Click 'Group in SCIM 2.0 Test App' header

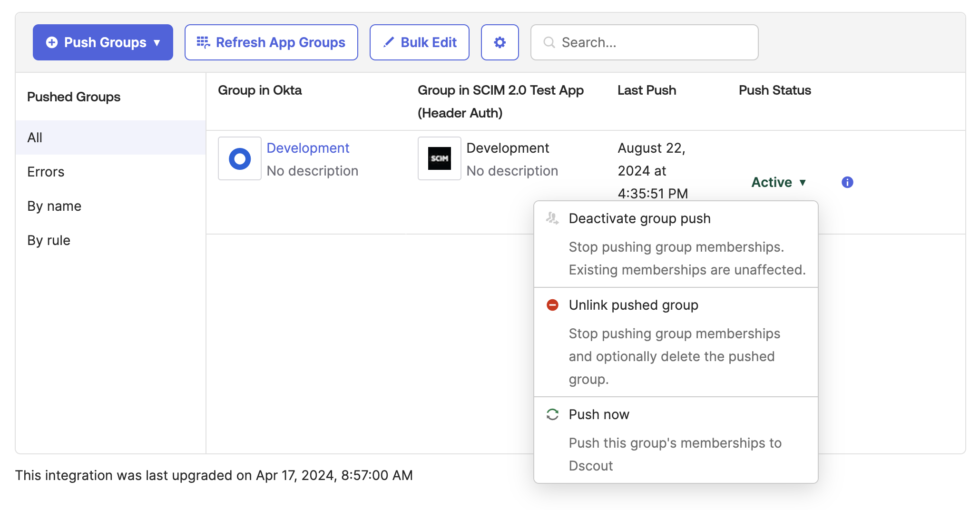pyautogui.click(x=500, y=101)
